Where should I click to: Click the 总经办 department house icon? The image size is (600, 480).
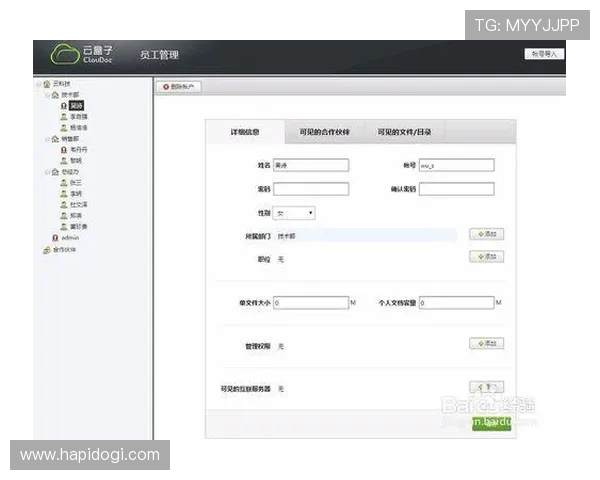tap(55, 172)
